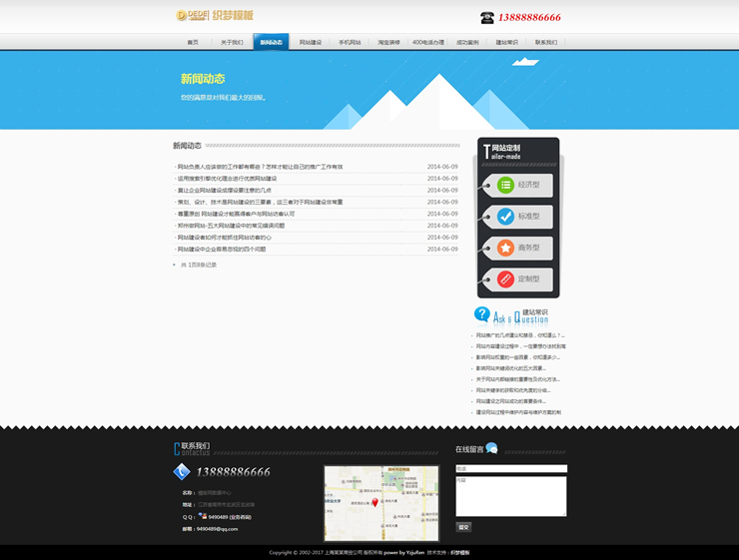Image resolution: width=739 pixels, height=560 pixels.
Task: Open the 联系我们 navigation item
Action: 546,43
